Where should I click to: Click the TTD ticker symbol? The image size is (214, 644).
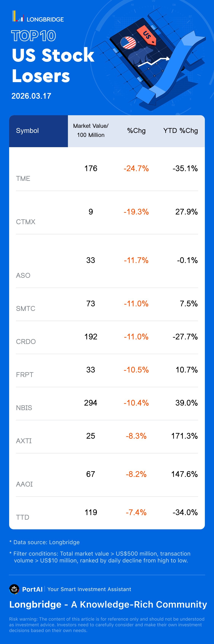coord(22,517)
